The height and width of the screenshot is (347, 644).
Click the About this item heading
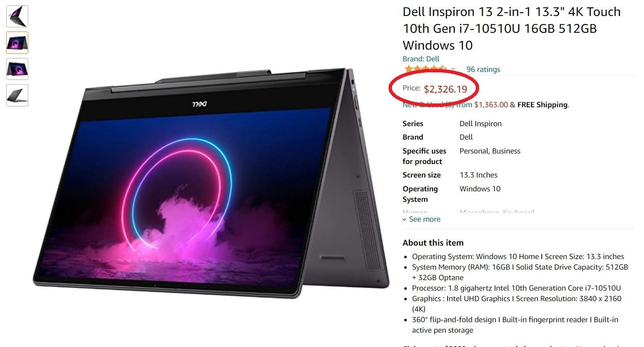coord(433,243)
